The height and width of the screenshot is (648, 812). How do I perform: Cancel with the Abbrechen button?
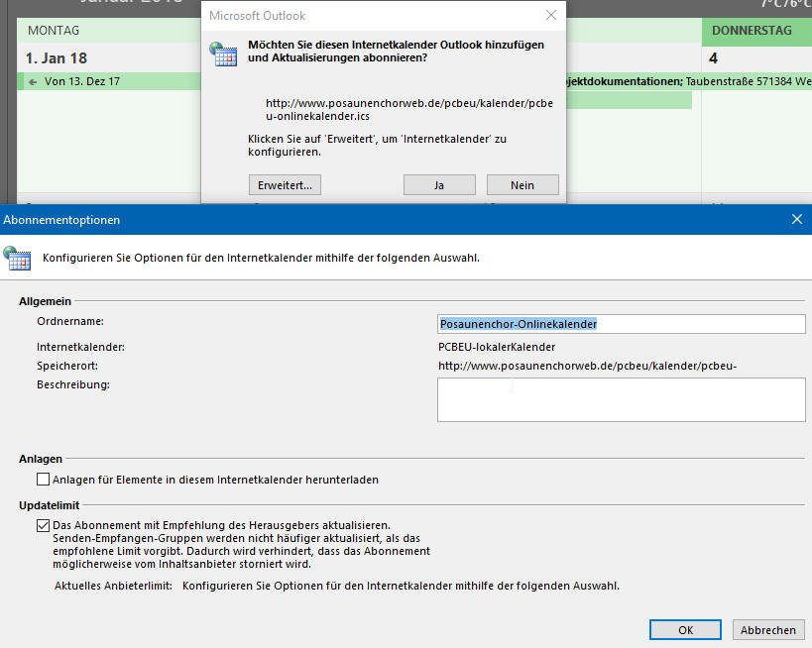pyautogui.click(x=768, y=630)
